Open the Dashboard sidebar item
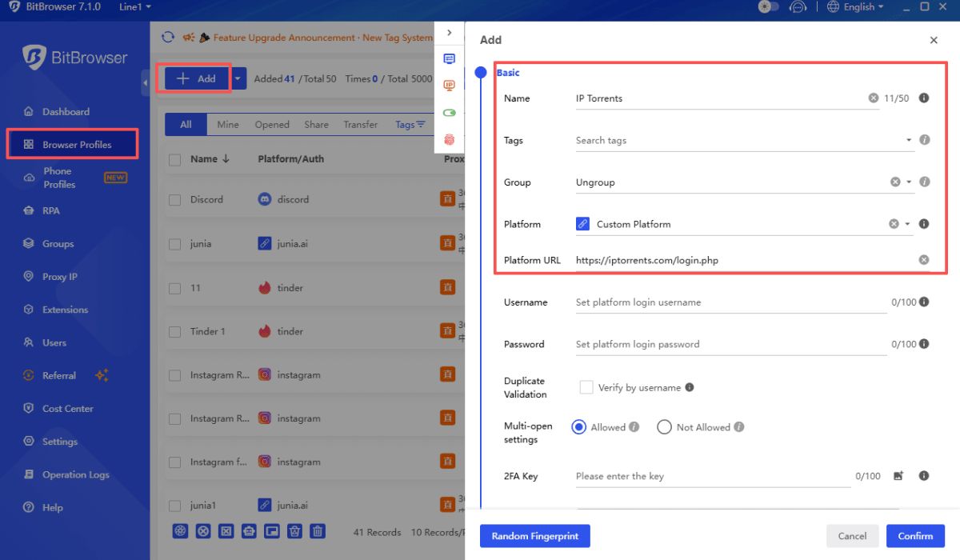Image resolution: width=960 pixels, height=560 pixels. pyautogui.click(x=66, y=112)
